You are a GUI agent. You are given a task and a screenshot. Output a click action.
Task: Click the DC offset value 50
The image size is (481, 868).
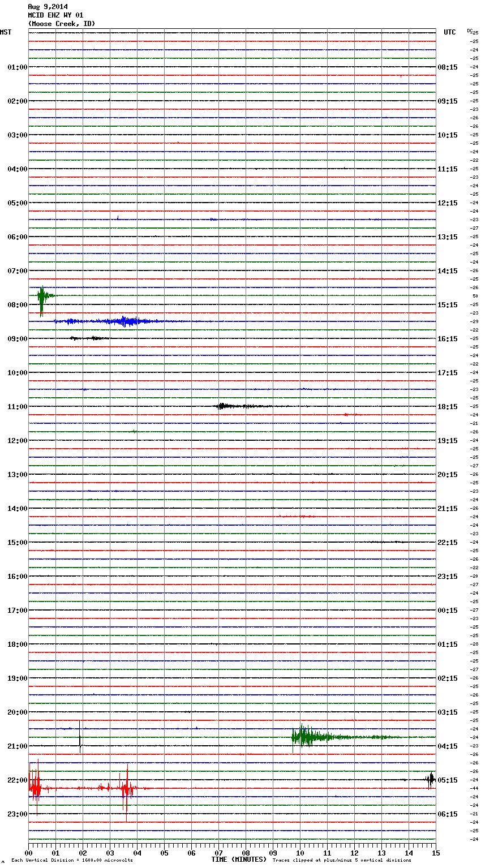[x=475, y=296]
